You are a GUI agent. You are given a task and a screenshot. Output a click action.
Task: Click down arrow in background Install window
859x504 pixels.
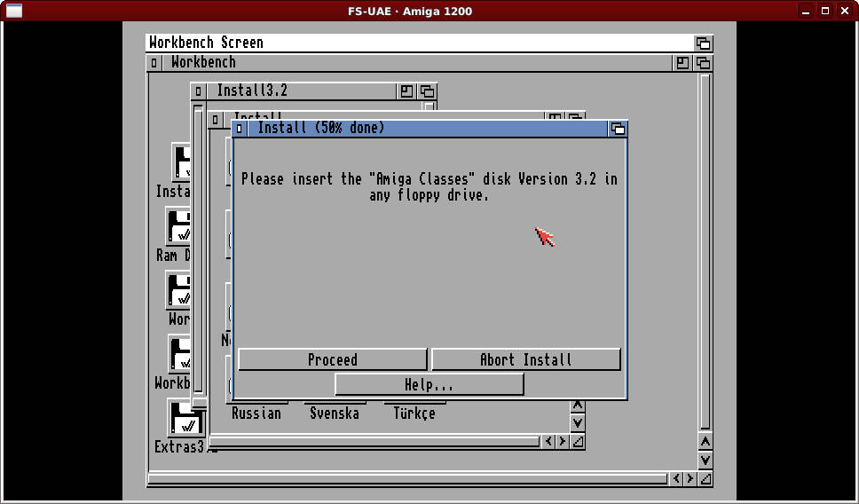(578, 423)
